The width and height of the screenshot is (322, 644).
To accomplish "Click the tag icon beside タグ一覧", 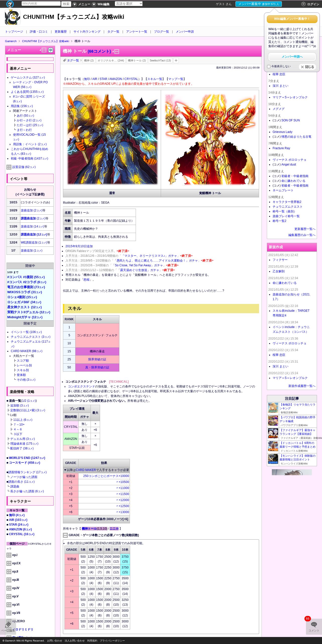I will click(x=64, y=60).
